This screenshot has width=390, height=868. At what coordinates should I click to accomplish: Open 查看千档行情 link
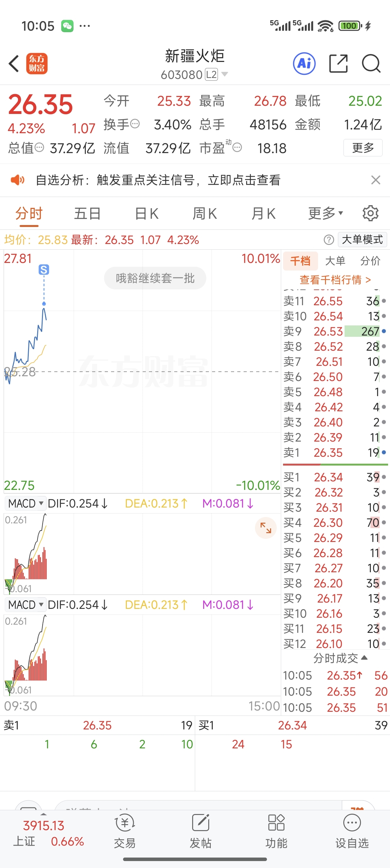point(335,280)
